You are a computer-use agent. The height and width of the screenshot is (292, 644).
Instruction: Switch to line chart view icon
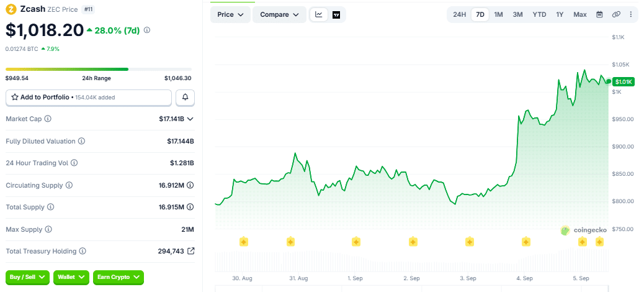[x=319, y=14]
